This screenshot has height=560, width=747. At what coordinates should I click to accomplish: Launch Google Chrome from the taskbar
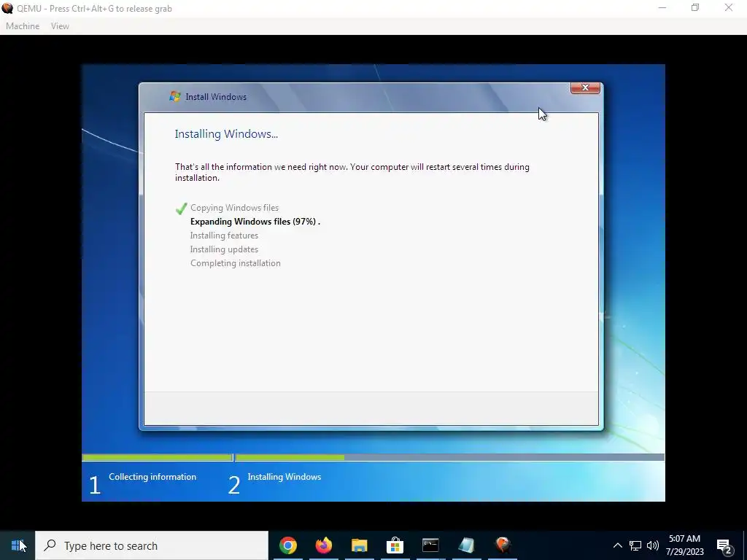point(287,545)
